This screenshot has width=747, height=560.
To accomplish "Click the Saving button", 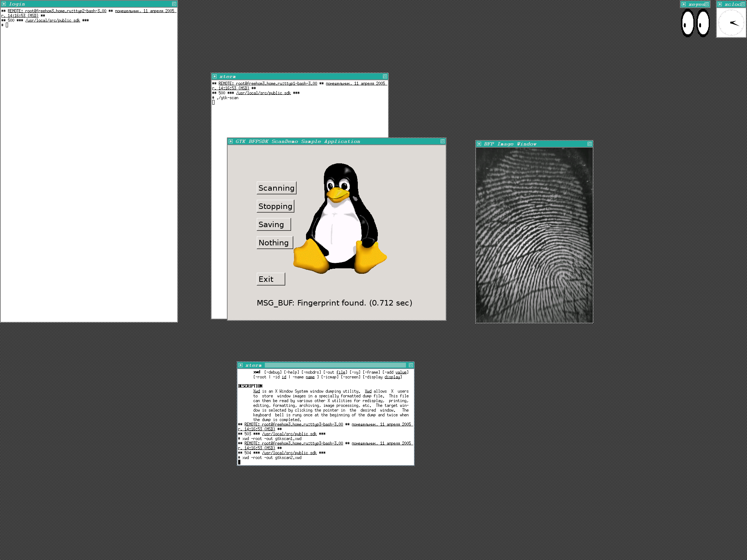I will click(x=274, y=225).
